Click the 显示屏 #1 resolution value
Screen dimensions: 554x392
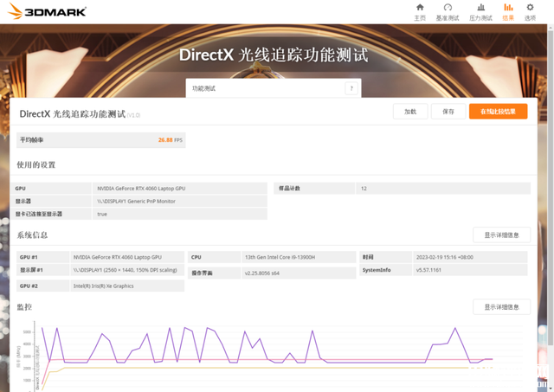click(x=125, y=270)
